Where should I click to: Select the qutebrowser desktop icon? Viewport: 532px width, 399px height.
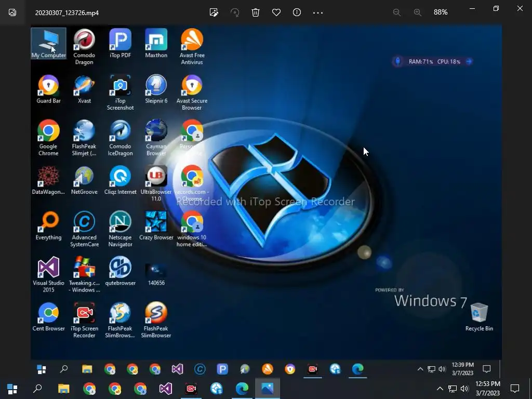[120, 271]
